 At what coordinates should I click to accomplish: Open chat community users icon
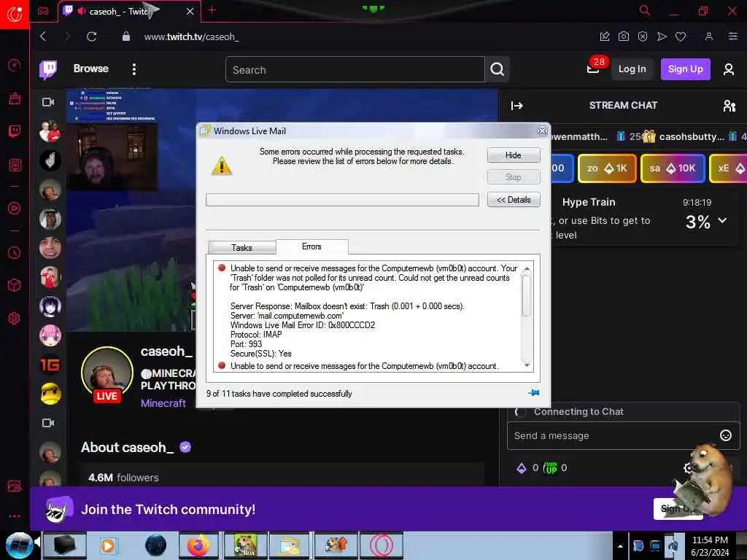[729, 106]
